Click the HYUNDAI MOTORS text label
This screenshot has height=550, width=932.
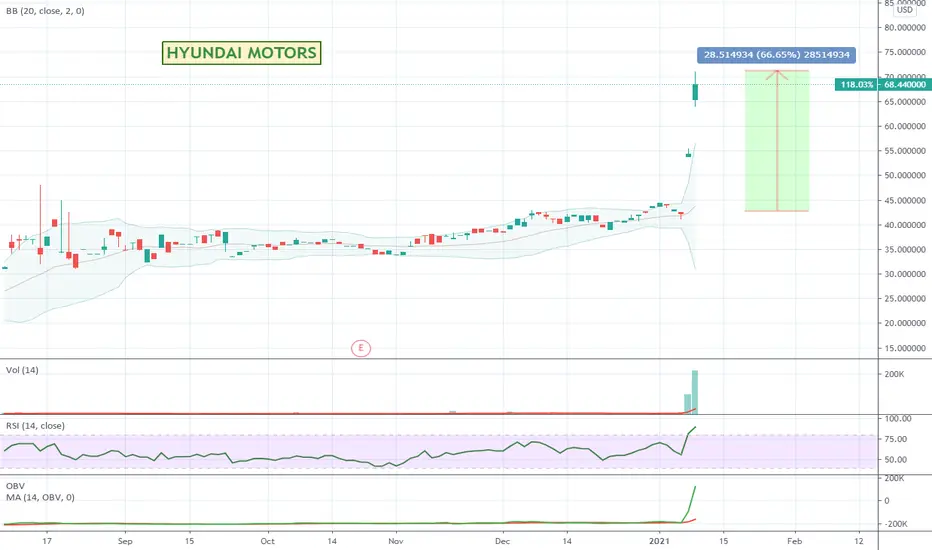point(241,53)
